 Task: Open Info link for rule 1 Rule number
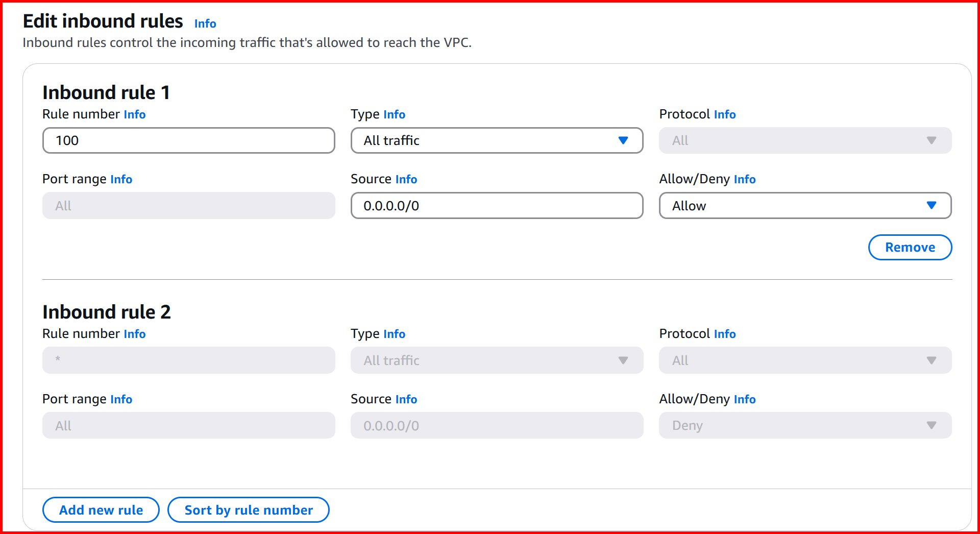pyautogui.click(x=135, y=114)
